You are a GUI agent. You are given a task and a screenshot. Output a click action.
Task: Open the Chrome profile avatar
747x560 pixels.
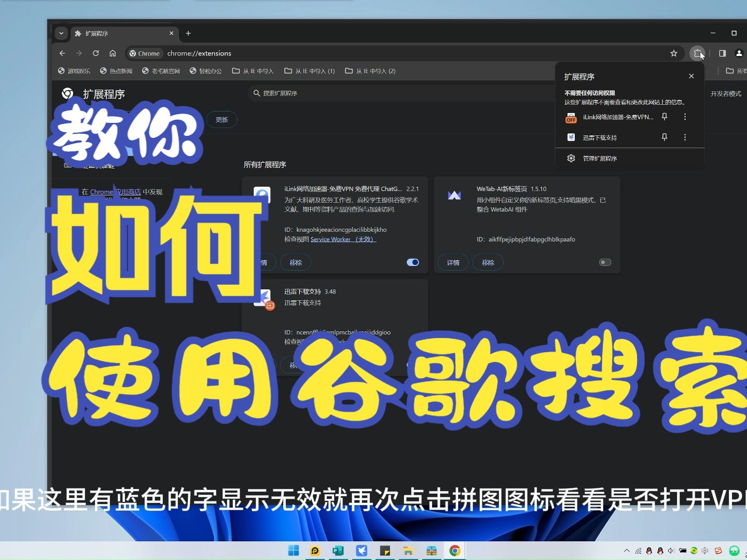click(739, 53)
